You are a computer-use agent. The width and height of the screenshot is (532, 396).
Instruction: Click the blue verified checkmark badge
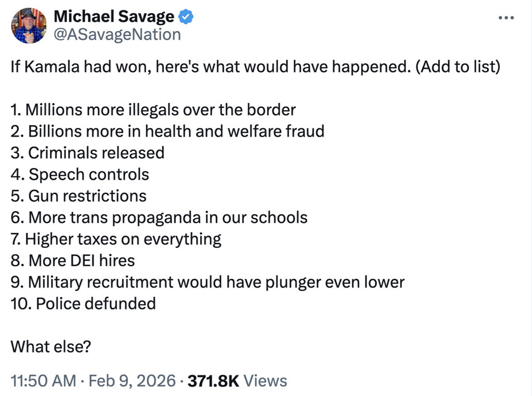[187, 17]
